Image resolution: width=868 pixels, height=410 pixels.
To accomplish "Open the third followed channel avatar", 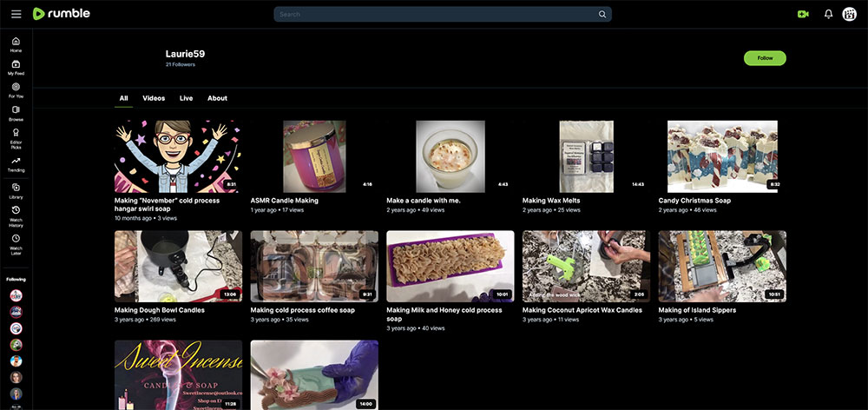I will pyautogui.click(x=16, y=328).
